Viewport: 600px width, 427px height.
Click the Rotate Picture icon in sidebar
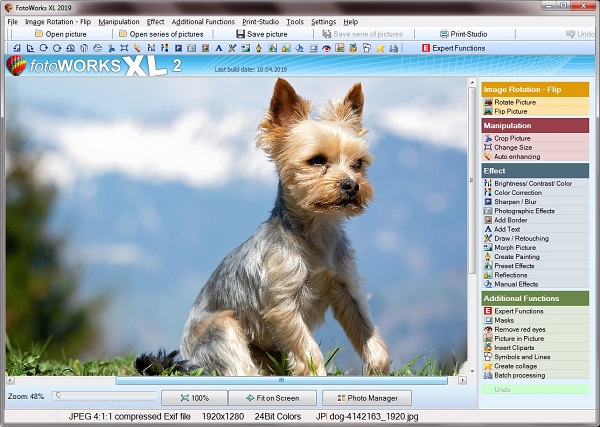coord(487,102)
